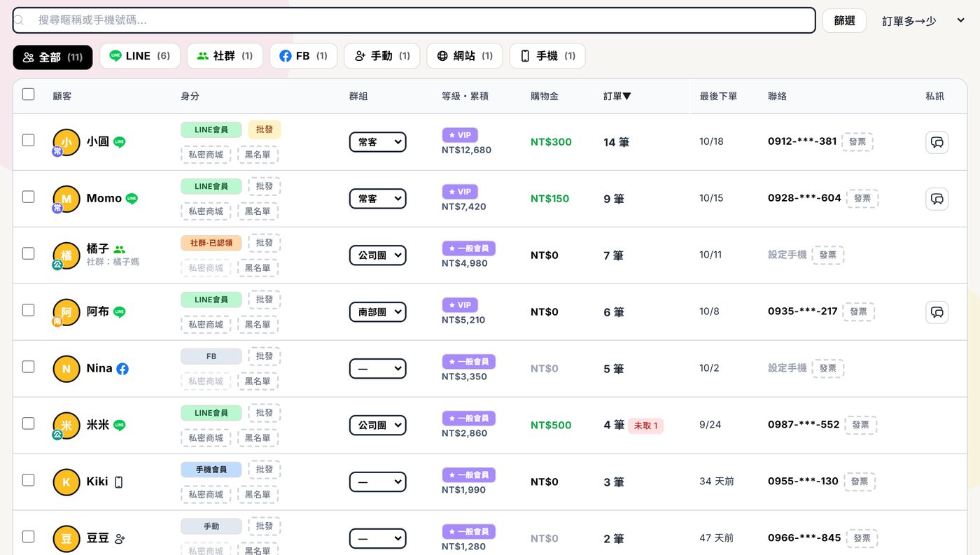Select the checkbox for 阿布
This screenshot has height=555, width=980.
pyautogui.click(x=28, y=310)
